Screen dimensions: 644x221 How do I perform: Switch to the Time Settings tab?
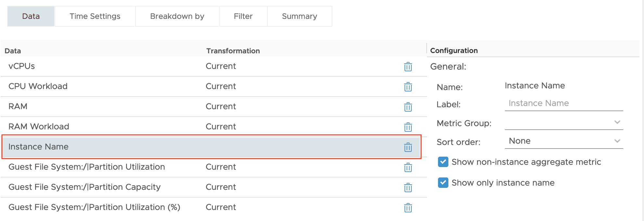tap(95, 16)
